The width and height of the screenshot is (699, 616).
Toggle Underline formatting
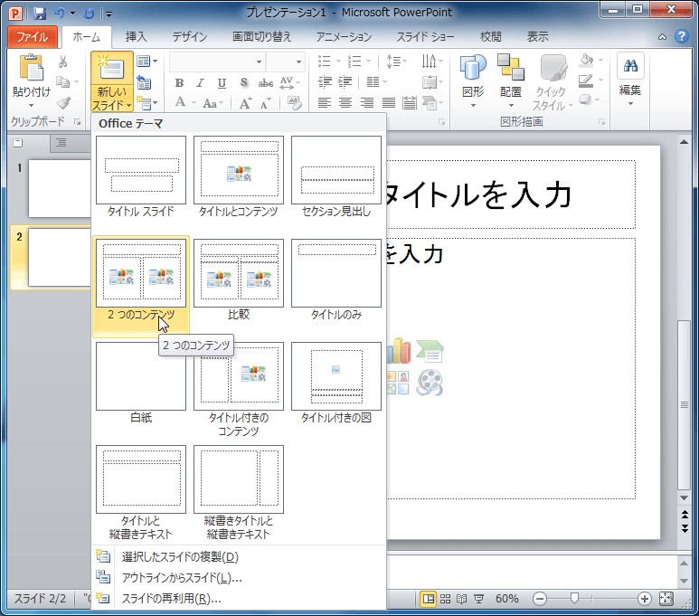coord(222,82)
